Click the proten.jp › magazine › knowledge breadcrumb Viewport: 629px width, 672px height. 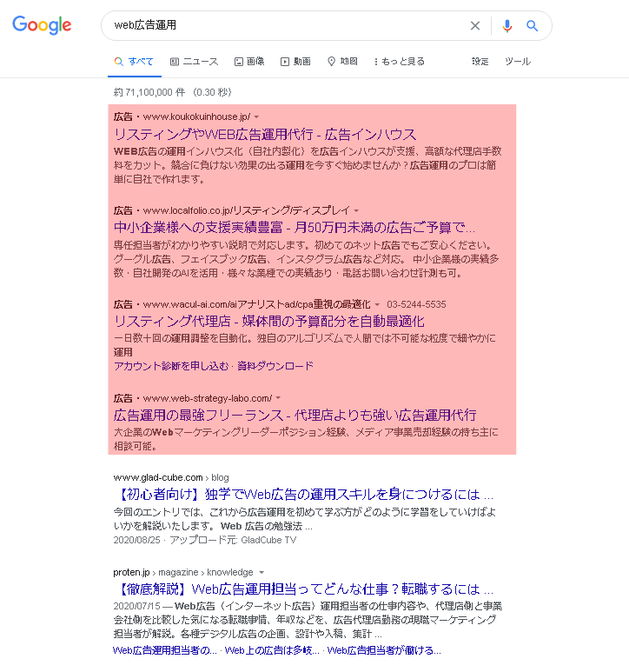point(182,573)
